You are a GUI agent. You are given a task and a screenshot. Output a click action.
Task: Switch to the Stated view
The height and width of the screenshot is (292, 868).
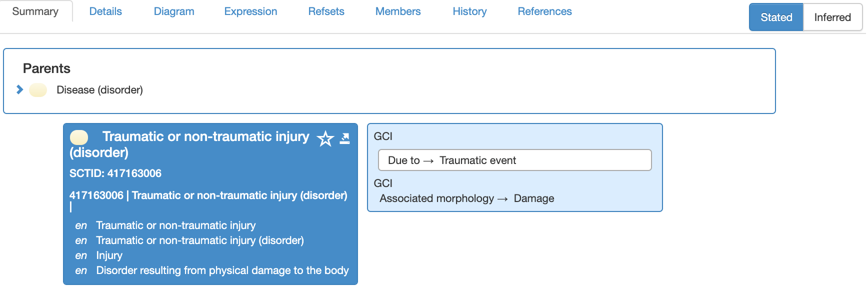click(776, 17)
